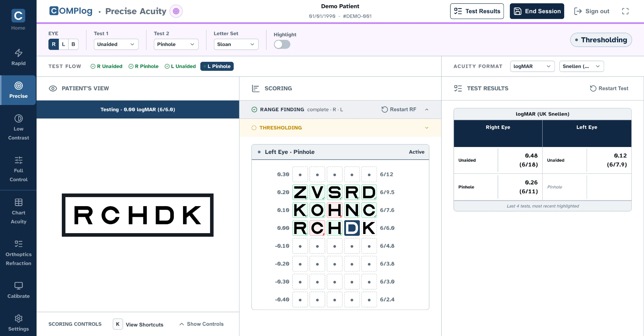Switch to the R Pinhole test step
Screen dimensions: 644x336
[143, 66]
